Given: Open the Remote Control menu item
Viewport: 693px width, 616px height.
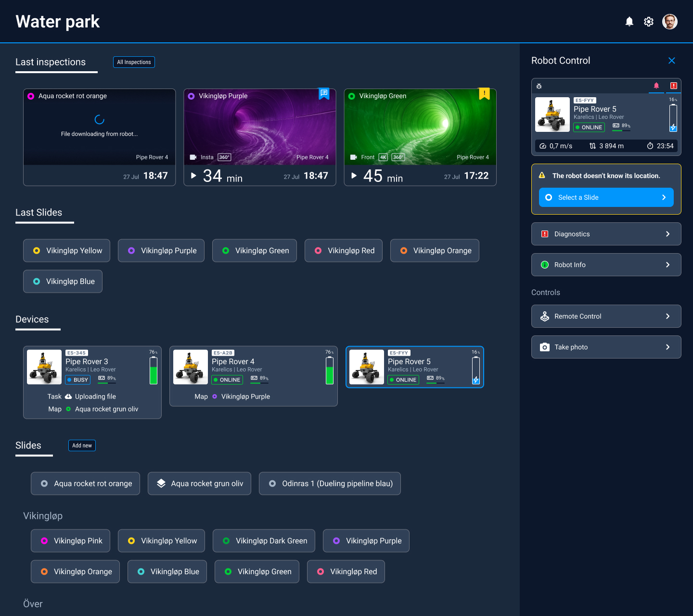Looking at the screenshot, I should [606, 316].
